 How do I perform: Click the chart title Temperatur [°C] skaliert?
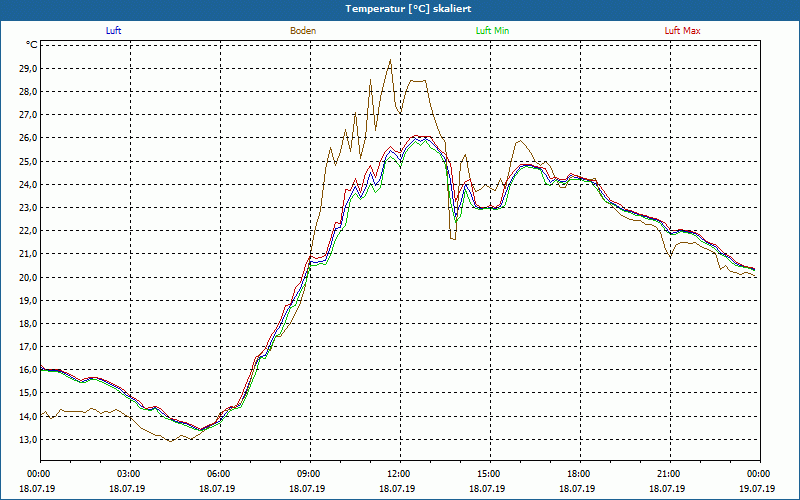point(408,9)
